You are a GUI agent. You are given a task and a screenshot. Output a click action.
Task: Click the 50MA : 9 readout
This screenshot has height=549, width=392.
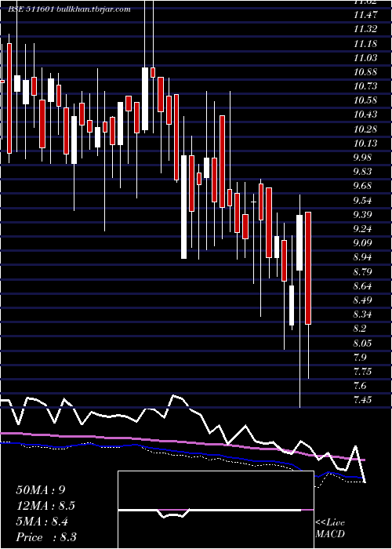40,490
